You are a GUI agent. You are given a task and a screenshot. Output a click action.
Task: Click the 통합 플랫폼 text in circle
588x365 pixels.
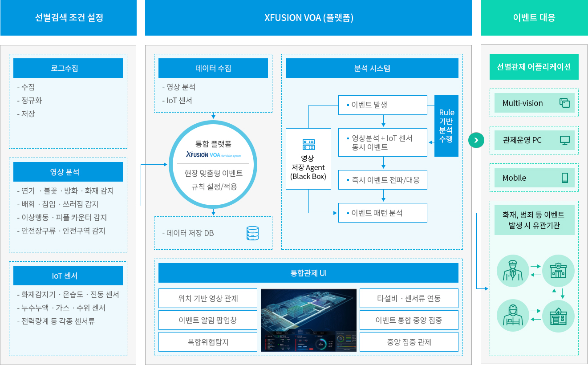(213, 144)
